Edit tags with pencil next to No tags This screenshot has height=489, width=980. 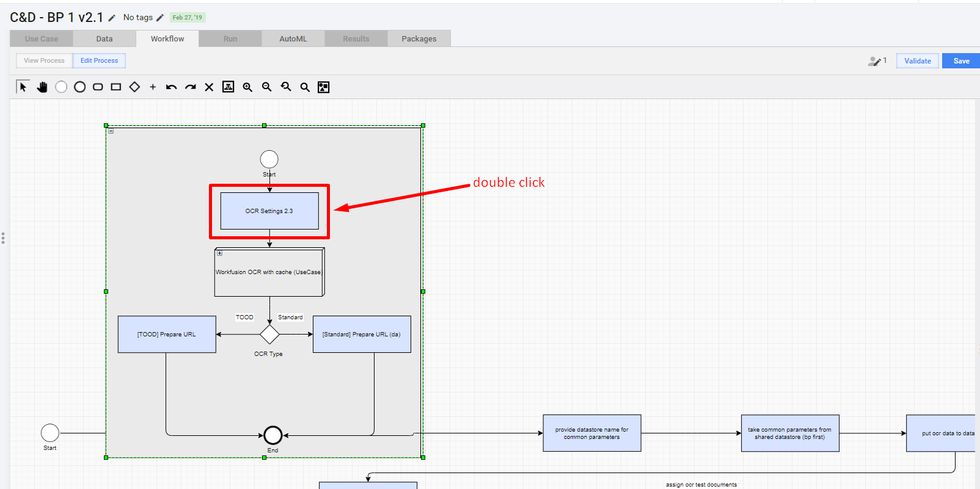coord(160,18)
